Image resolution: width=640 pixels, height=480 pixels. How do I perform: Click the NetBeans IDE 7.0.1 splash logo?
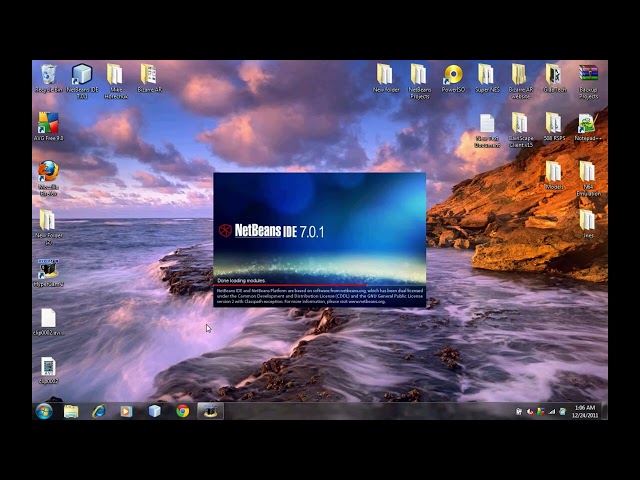271,231
